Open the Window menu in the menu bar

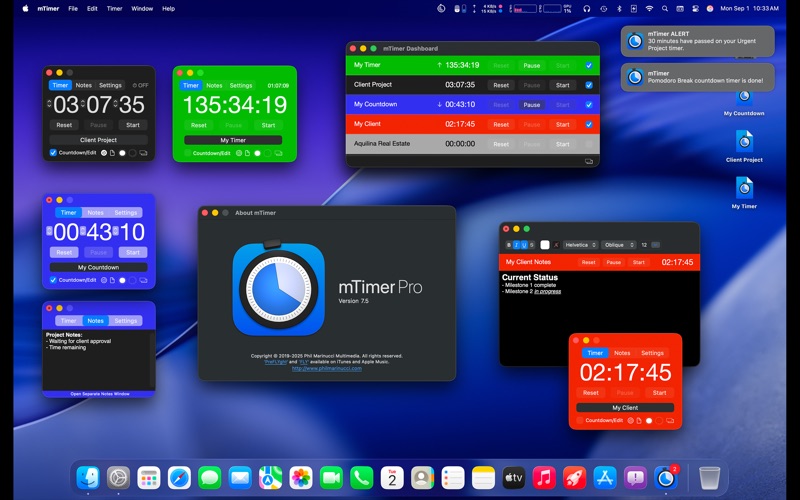pyautogui.click(x=142, y=8)
